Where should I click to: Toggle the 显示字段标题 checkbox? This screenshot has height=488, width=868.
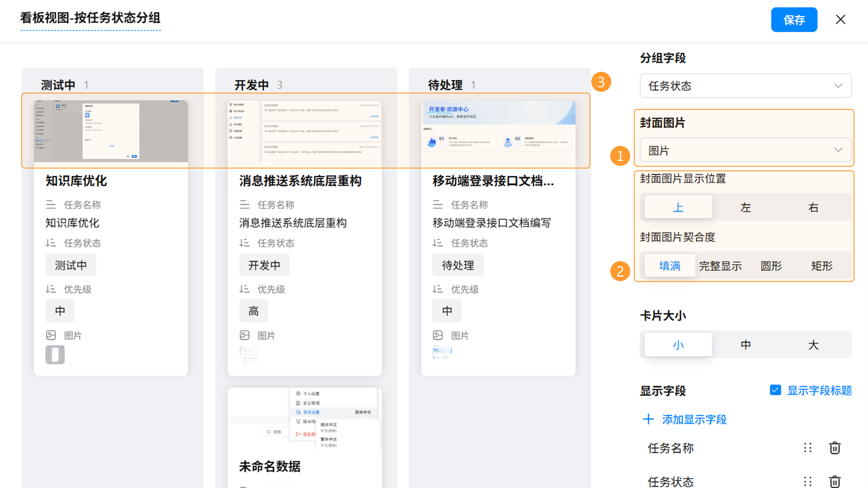[x=775, y=390]
